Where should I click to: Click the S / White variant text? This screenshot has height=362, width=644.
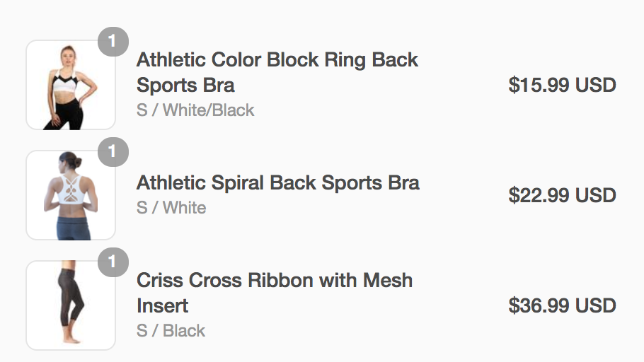tap(171, 208)
